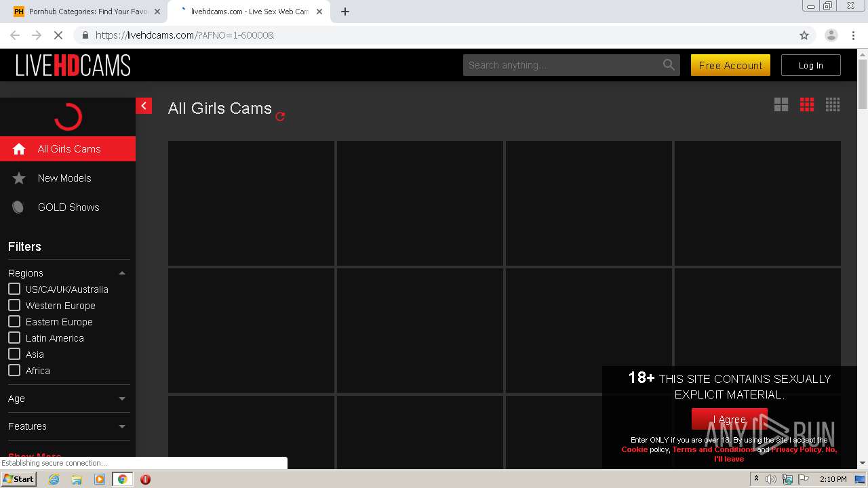
Task: Check the US/CA/UK/Australia region filter
Action: (x=14, y=289)
